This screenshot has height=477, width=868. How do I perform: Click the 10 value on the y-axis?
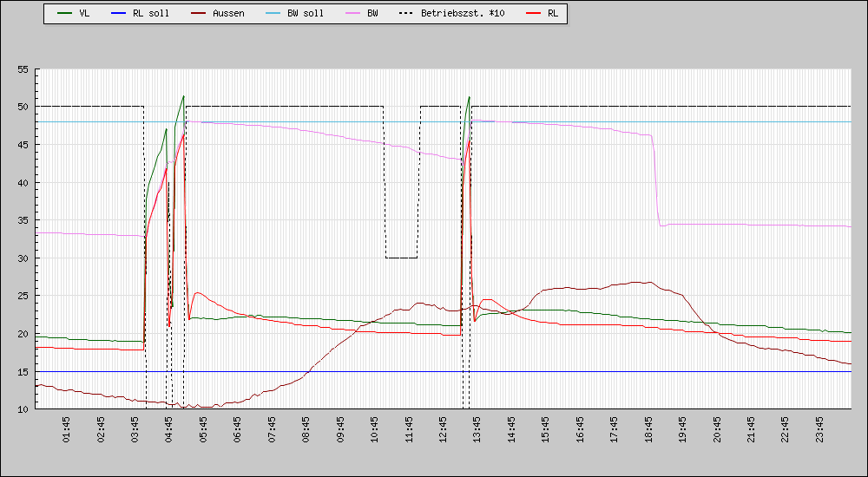tap(23, 408)
